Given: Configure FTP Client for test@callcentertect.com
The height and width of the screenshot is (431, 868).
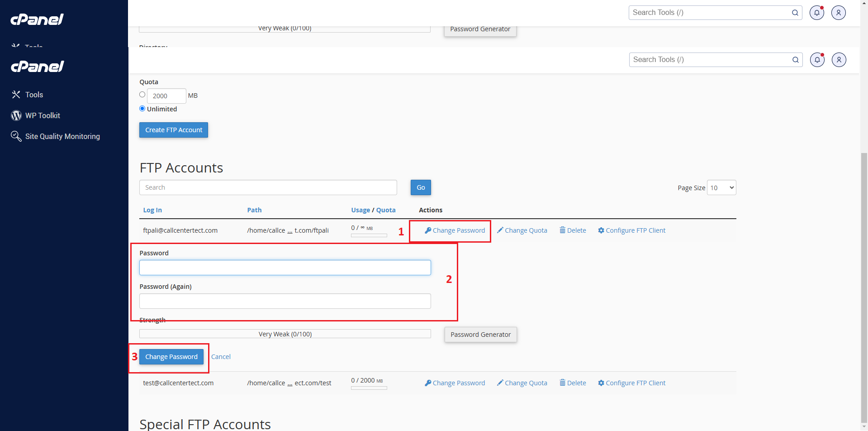Looking at the screenshot, I should 631,383.
